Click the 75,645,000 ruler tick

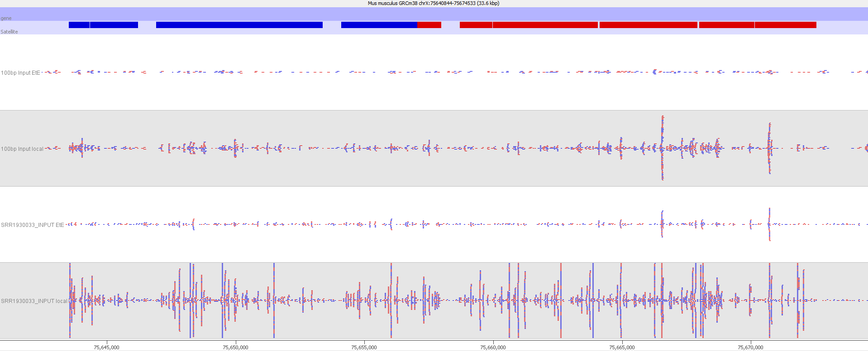[x=107, y=342]
